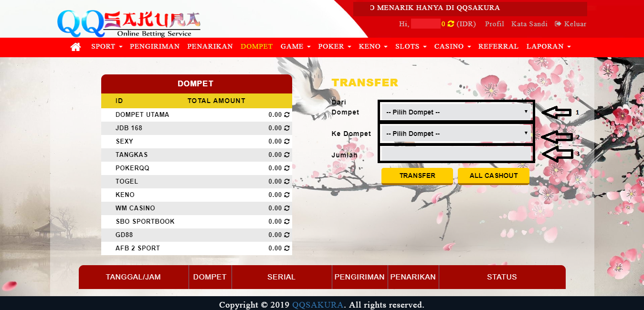The width and height of the screenshot is (644, 310).
Task: Refresh header IDR balance icon
Action: (451, 24)
